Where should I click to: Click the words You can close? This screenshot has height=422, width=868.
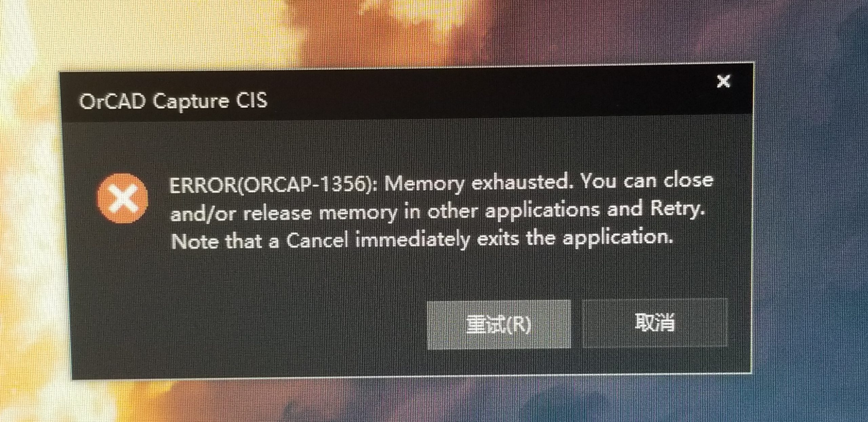[x=647, y=181]
